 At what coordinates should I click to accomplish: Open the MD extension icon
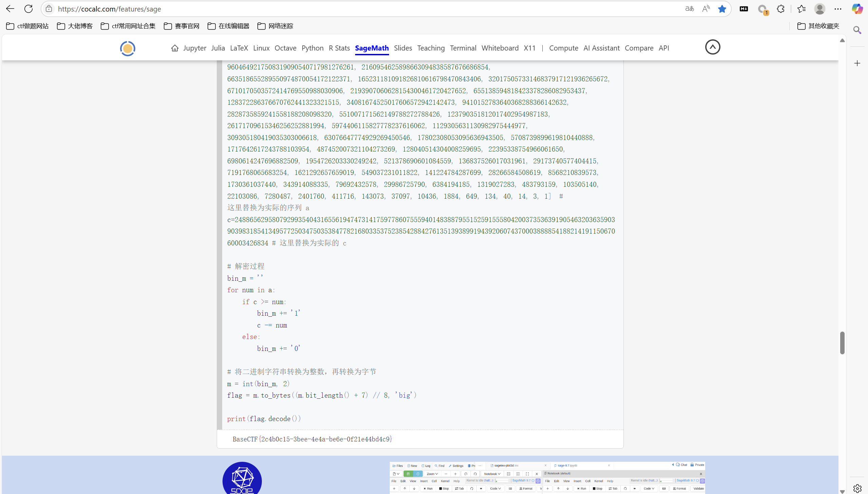744,9
